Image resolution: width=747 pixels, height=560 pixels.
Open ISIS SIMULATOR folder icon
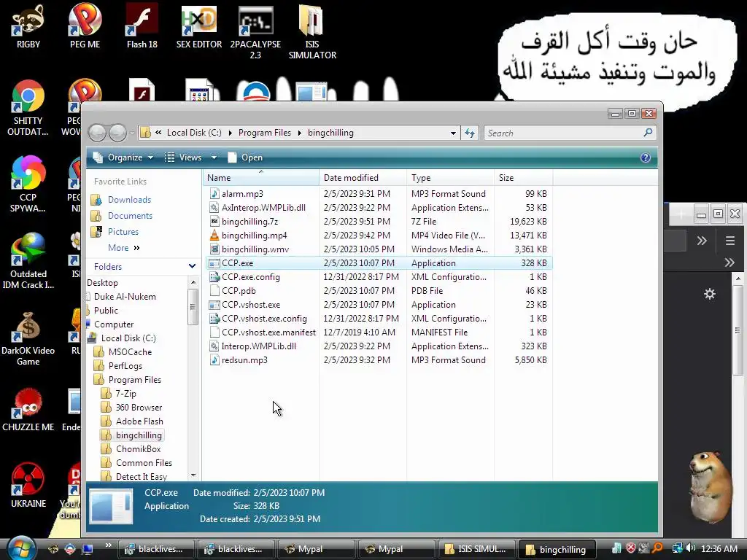click(312, 31)
